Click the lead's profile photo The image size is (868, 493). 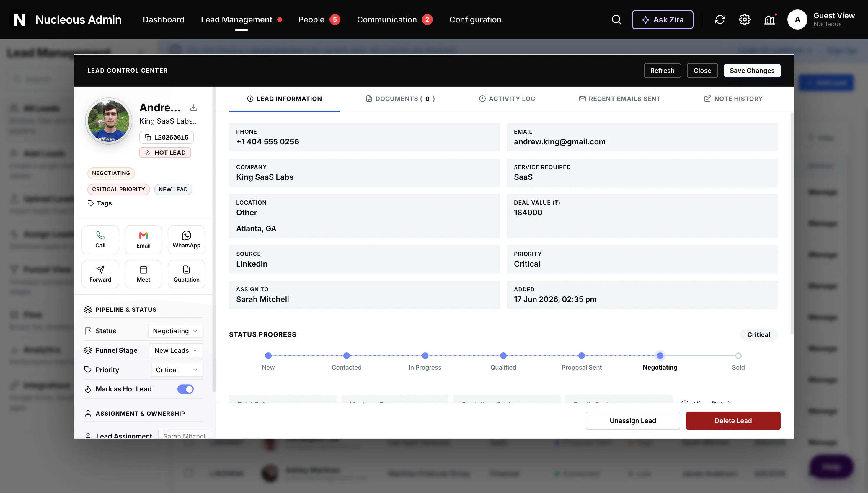[109, 121]
